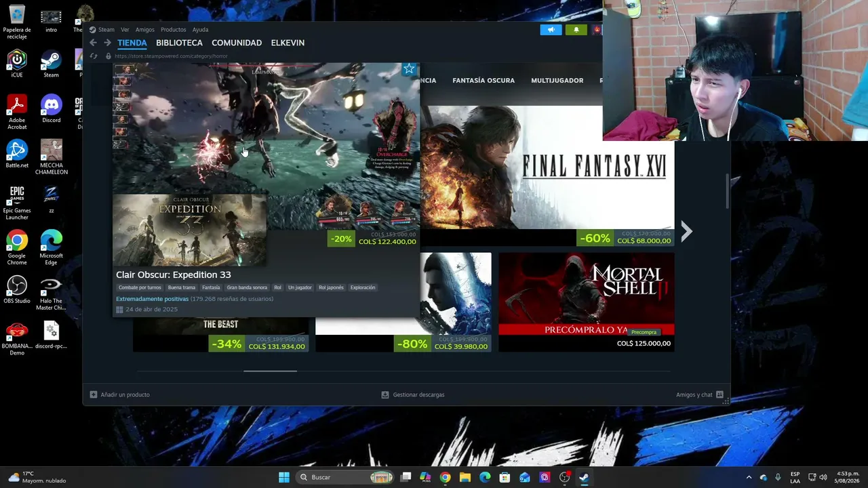Select Steam desktop shortcut
This screenshot has width=868, height=488.
click(51, 64)
